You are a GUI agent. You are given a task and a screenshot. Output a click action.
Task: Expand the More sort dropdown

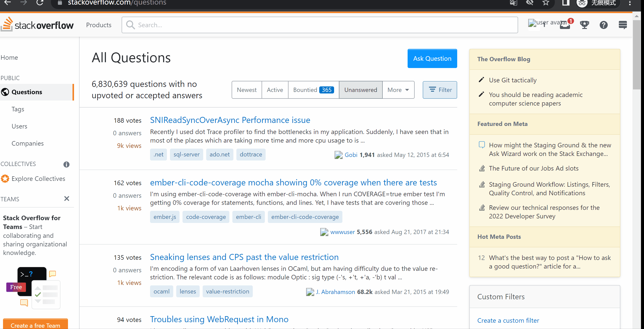(398, 90)
